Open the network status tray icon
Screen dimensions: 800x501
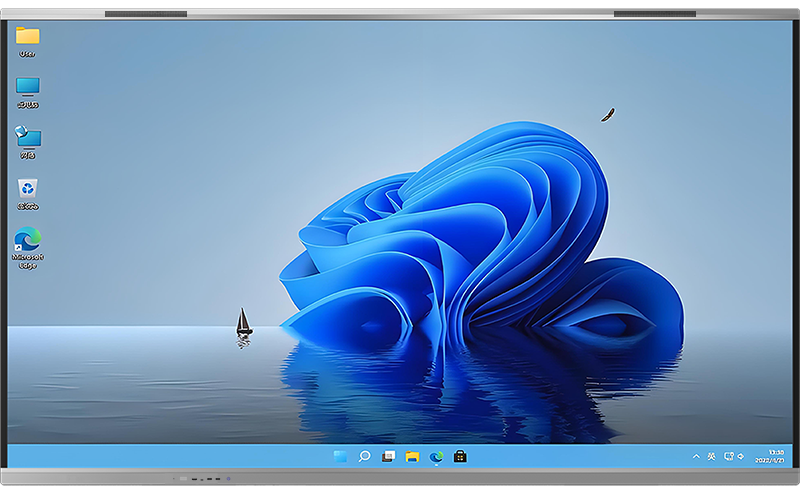(x=729, y=456)
